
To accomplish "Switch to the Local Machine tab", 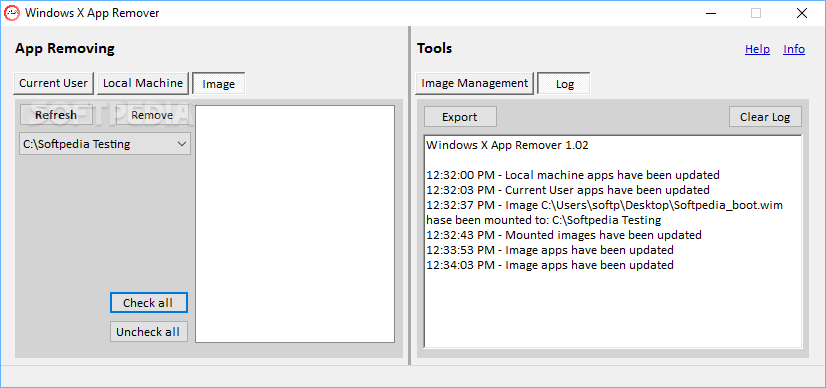I will [143, 83].
